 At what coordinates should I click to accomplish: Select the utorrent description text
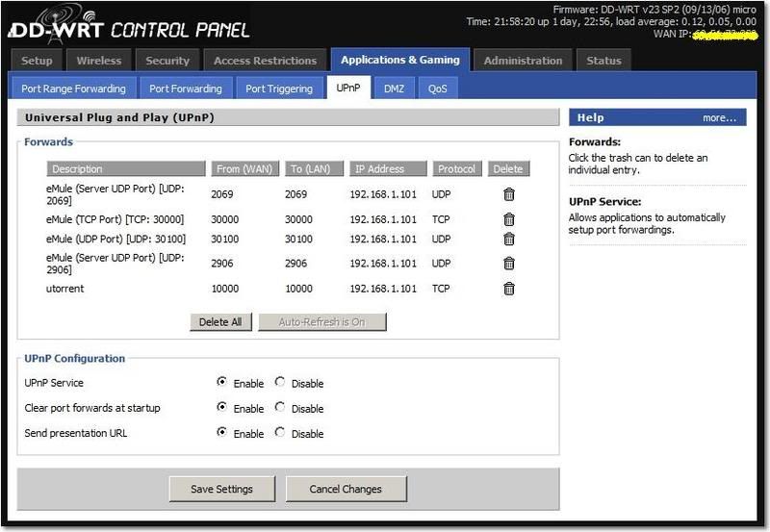(64, 289)
